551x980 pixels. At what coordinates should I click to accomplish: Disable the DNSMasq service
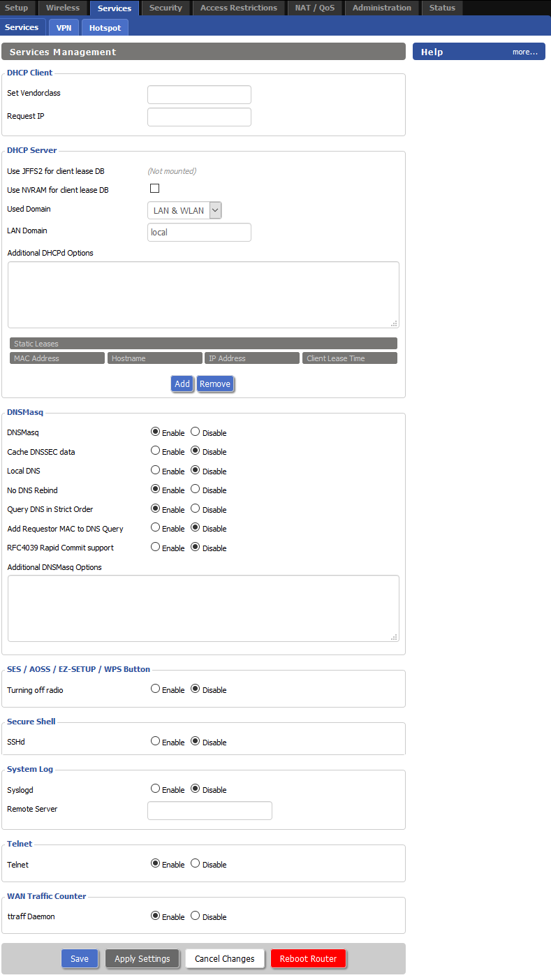(196, 432)
